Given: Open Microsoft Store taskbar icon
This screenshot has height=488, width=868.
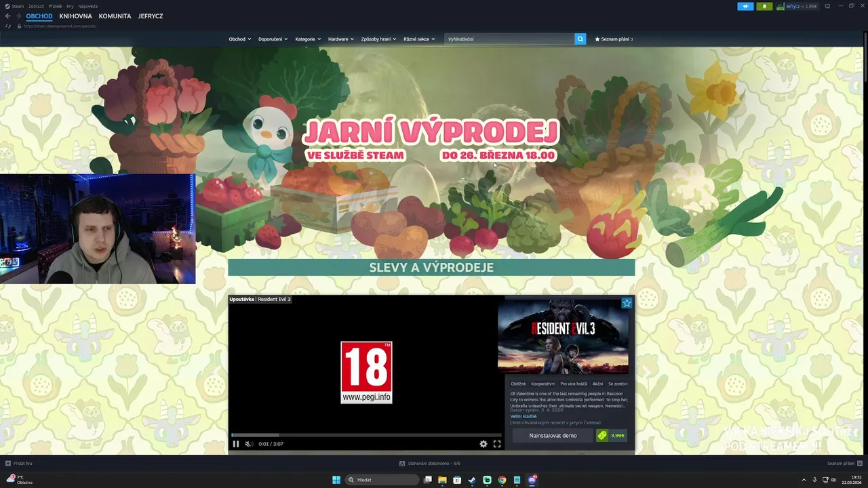Looking at the screenshot, I should click(x=457, y=480).
